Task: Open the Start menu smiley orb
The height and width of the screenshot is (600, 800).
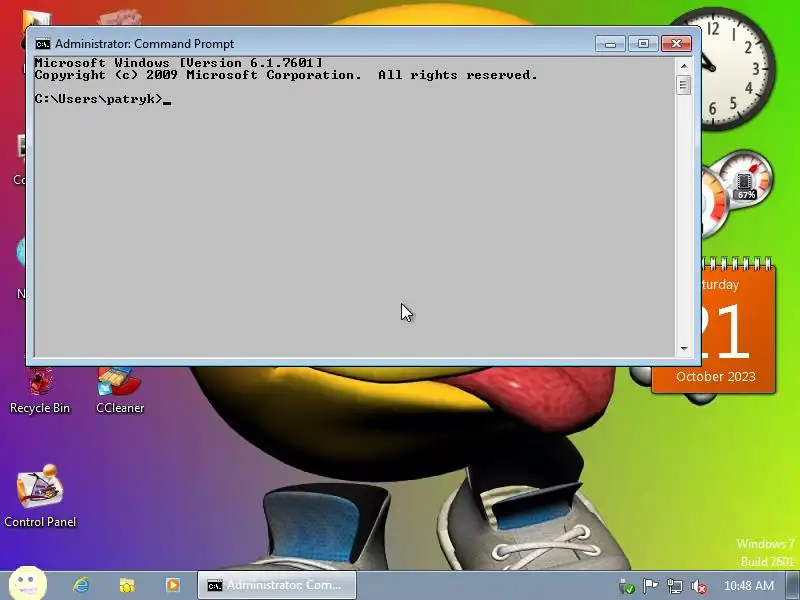Action: coord(28,584)
